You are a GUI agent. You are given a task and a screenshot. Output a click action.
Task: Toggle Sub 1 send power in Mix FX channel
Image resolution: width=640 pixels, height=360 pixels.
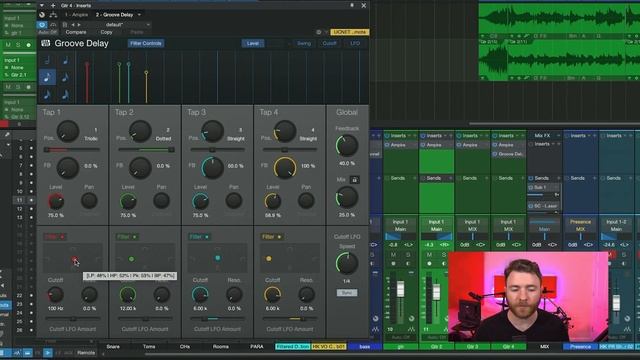(x=531, y=187)
